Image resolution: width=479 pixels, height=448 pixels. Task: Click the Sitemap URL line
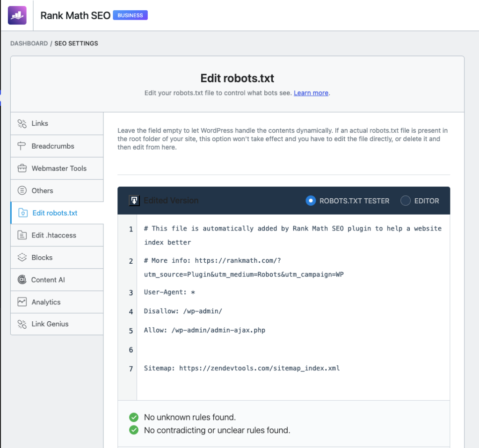tap(242, 369)
